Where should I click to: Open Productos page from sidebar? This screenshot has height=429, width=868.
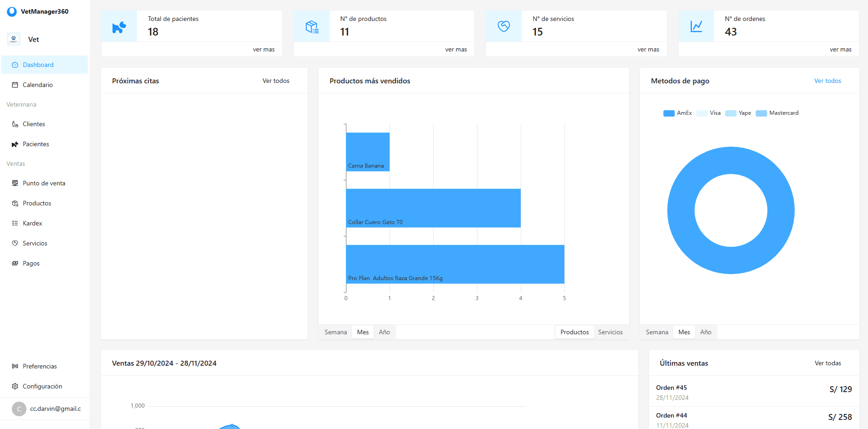(x=45, y=203)
